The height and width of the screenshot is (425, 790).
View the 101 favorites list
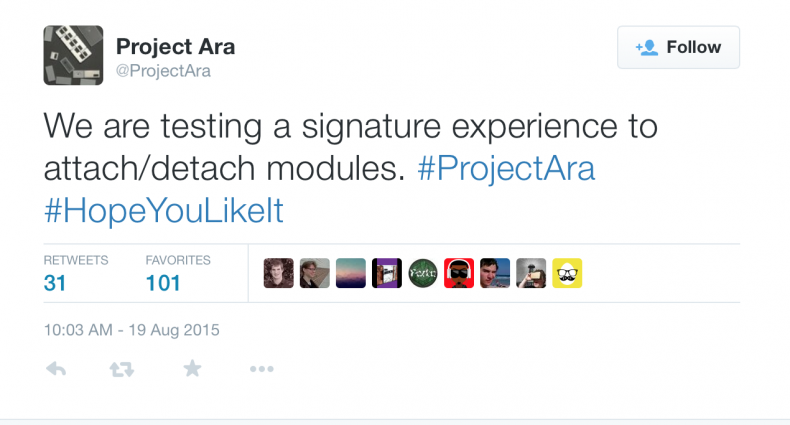163,283
